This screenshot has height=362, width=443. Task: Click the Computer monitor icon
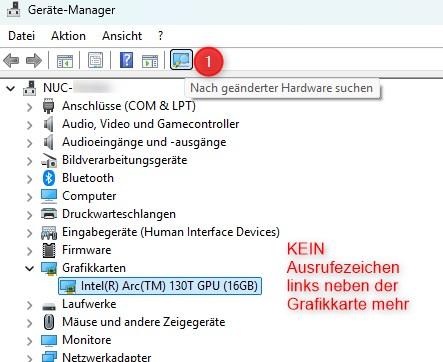click(49, 196)
